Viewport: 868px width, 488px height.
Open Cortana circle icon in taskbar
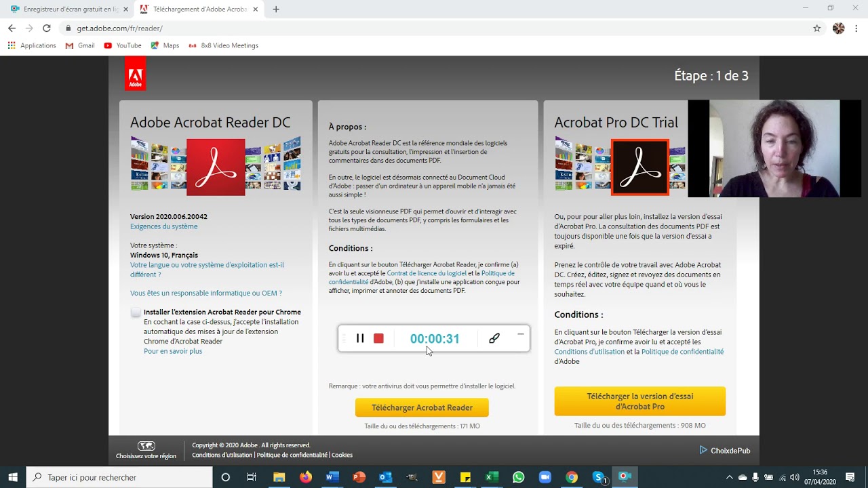[x=226, y=477]
